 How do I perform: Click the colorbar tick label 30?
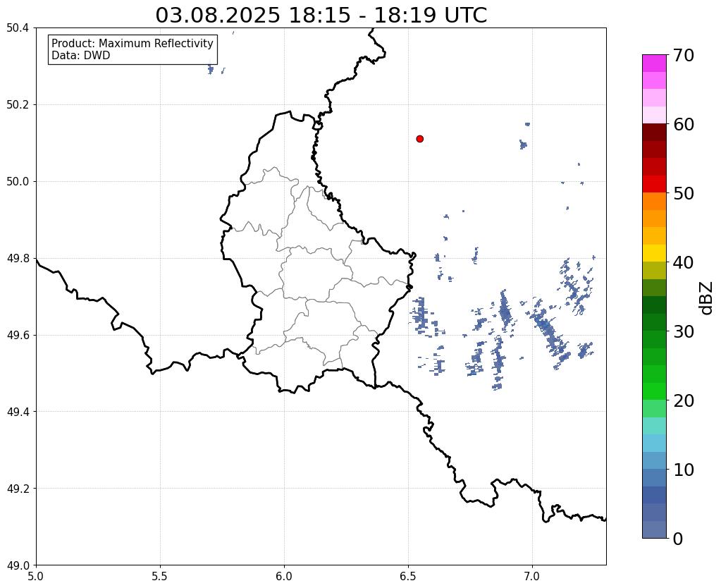pyautogui.click(x=684, y=331)
